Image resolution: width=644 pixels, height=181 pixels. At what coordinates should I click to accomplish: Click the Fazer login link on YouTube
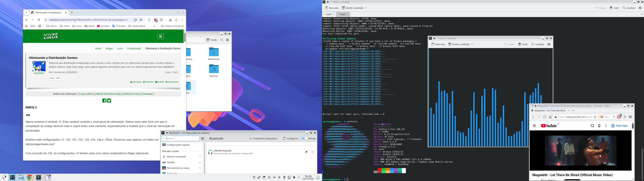click(619, 126)
